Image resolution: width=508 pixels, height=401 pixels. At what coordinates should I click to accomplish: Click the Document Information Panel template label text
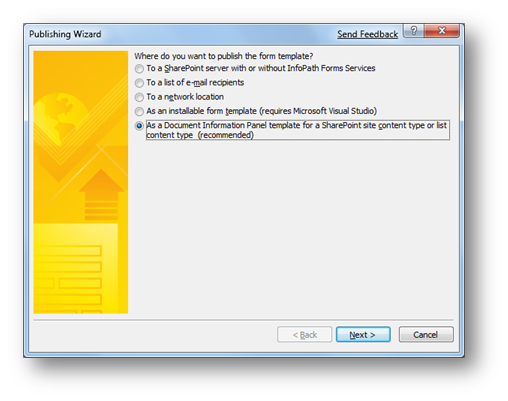click(298, 130)
